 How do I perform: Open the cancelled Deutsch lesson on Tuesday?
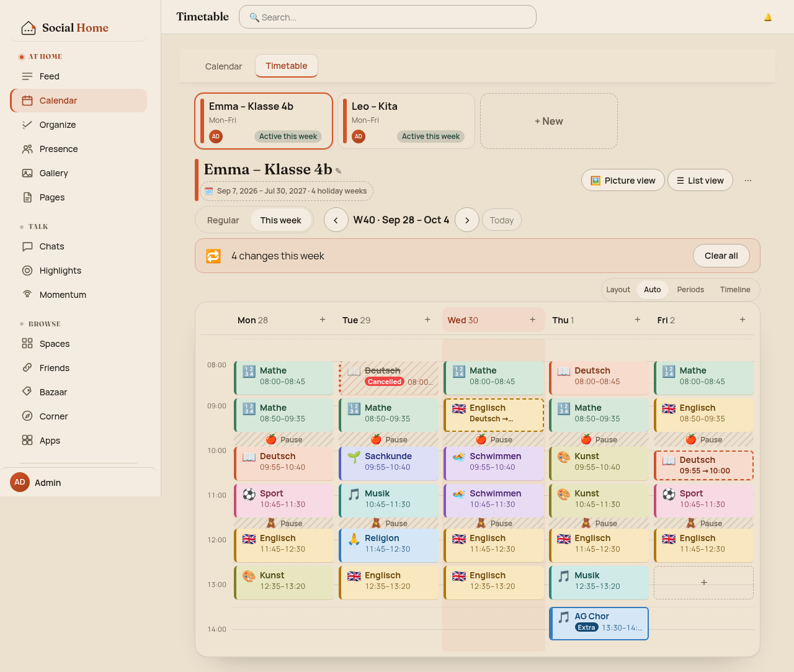pos(389,378)
